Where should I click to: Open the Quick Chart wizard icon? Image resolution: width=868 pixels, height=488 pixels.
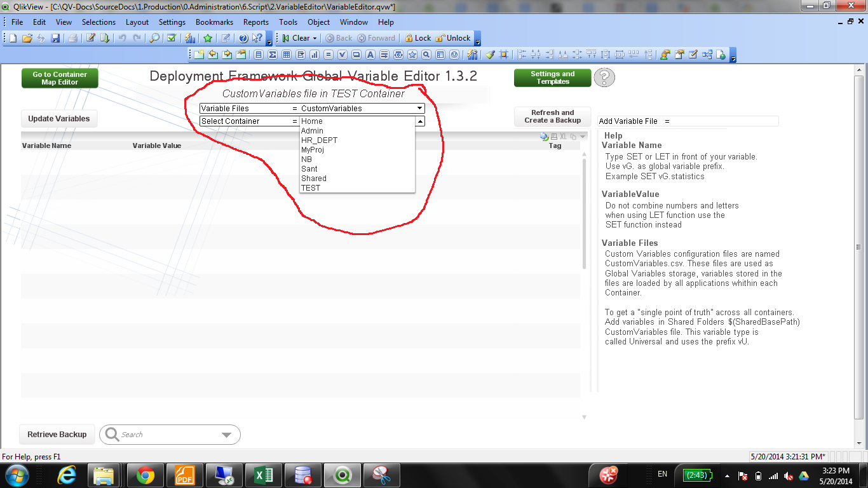pyautogui.click(x=190, y=38)
